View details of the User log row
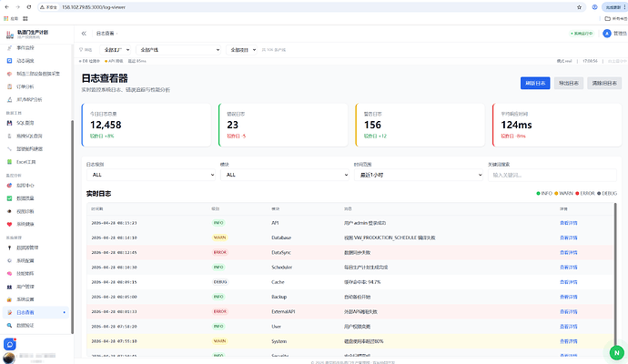 [568, 327]
